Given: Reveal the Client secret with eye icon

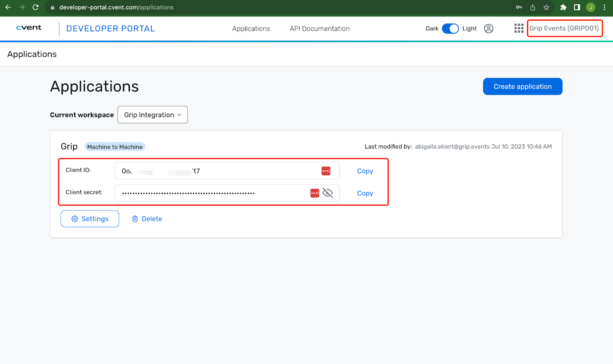Looking at the screenshot, I should click(x=328, y=193).
